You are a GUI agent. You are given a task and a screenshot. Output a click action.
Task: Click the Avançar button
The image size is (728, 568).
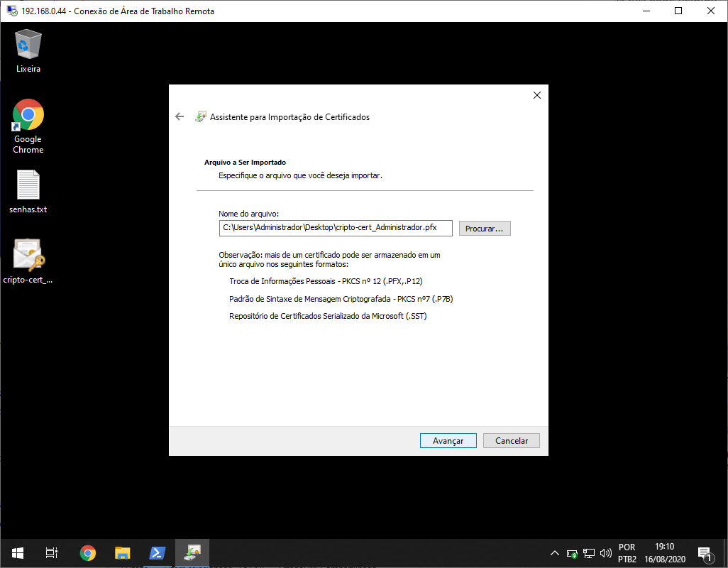pos(448,440)
